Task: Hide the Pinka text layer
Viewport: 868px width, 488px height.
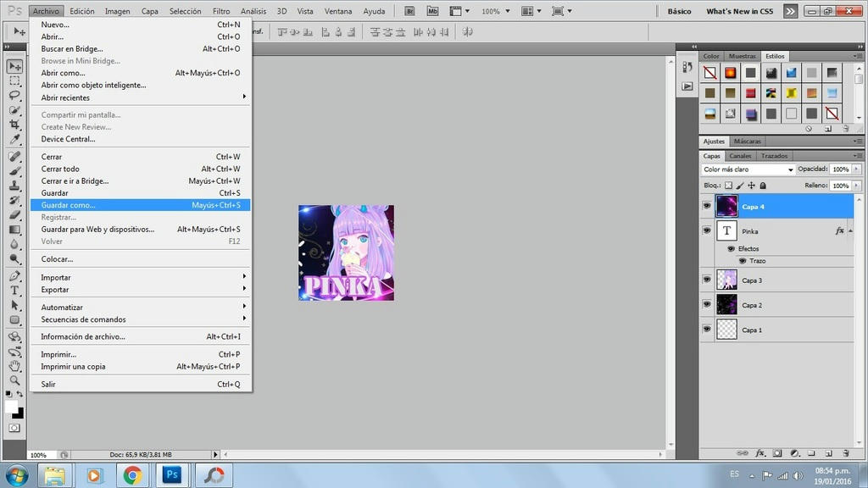Action: pyautogui.click(x=707, y=230)
